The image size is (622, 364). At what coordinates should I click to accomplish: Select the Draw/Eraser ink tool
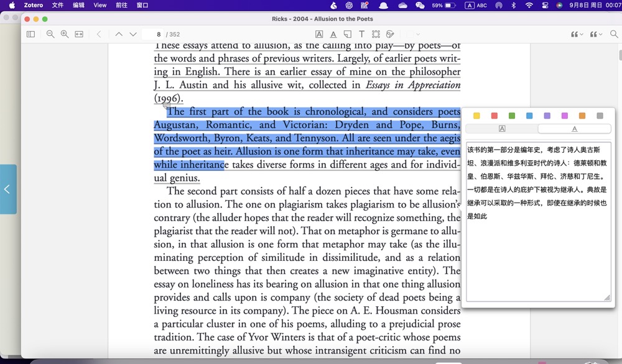click(390, 34)
